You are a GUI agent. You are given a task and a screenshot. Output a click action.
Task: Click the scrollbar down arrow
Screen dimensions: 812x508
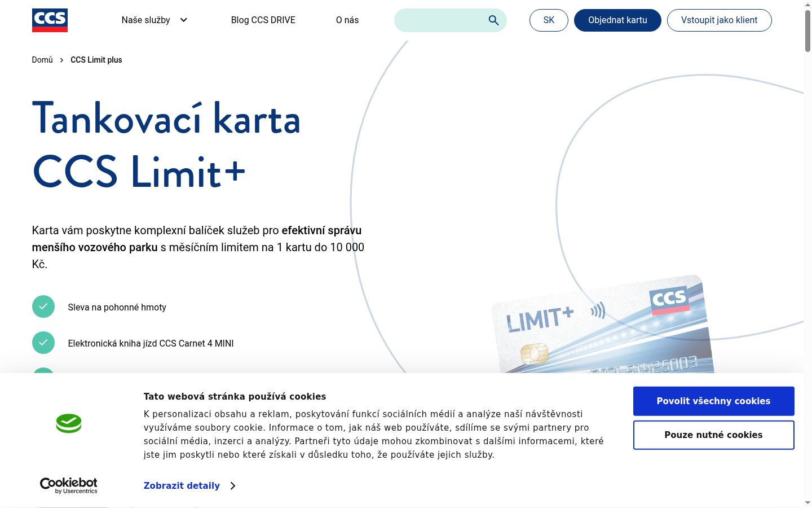[x=807, y=502]
